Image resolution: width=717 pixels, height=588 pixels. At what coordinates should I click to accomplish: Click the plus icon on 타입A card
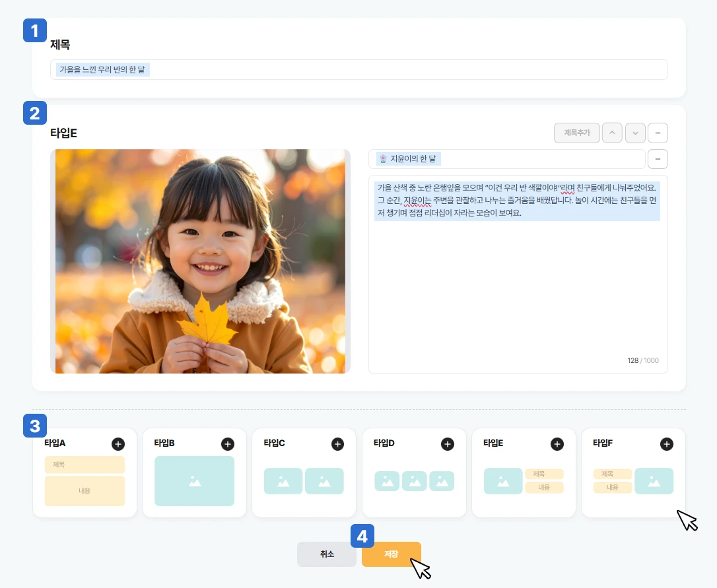[118, 444]
